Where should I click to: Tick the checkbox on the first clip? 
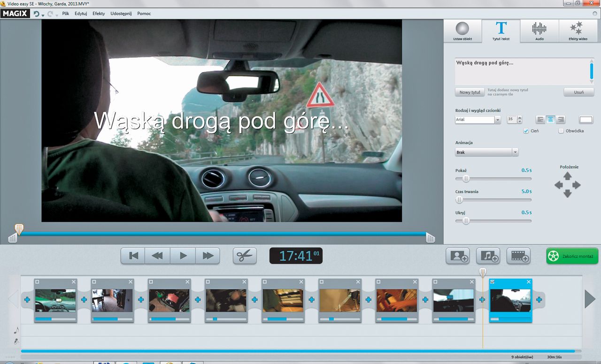[38, 281]
